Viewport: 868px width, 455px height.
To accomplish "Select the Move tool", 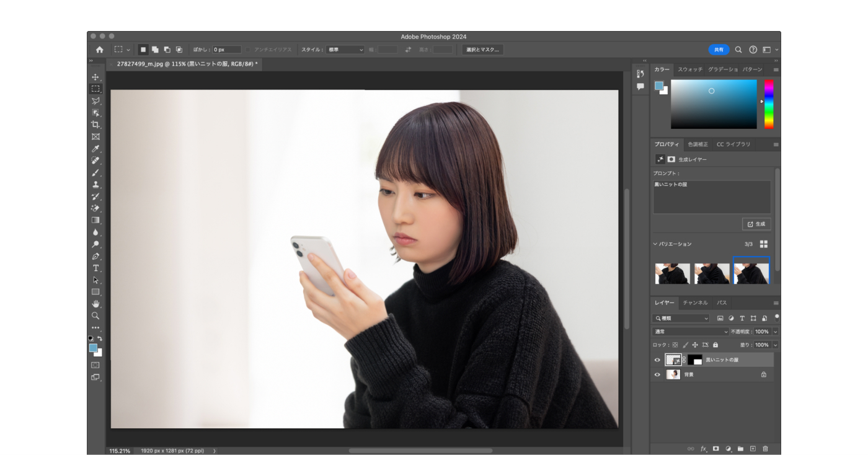I will pyautogui.click(x=95, y=77).
